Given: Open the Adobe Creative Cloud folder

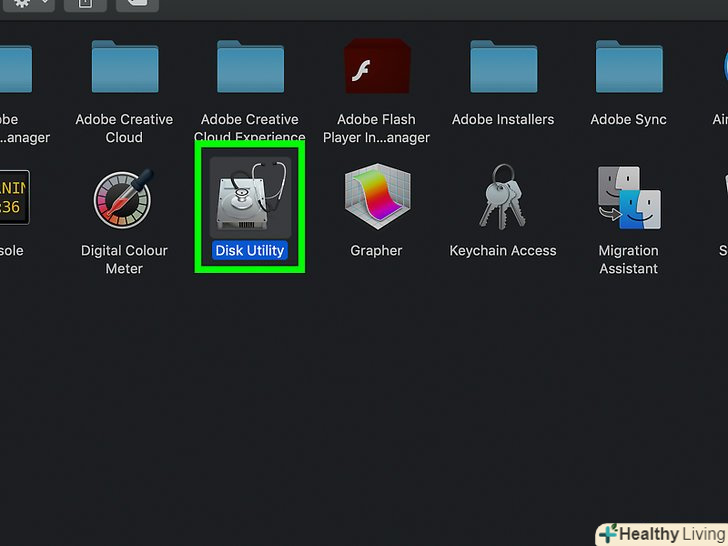Looking at the screenshot, I should coord(125,66).
